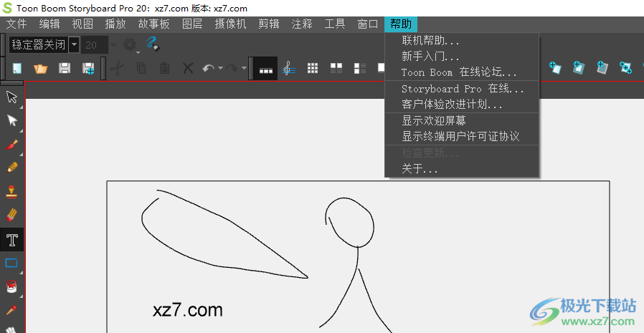Click the Save floppy disk icon

pyautogui.click(x=65, y=68)
